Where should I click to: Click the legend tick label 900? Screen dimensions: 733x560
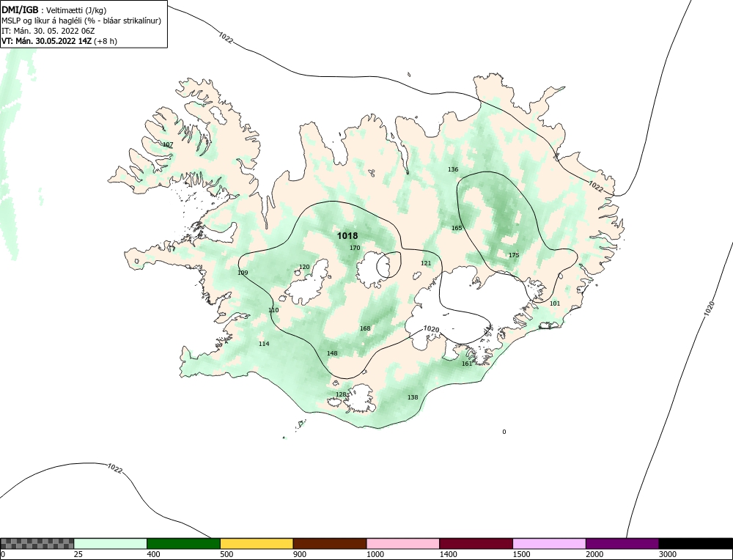pyautogui.click(x=300, y=554)
